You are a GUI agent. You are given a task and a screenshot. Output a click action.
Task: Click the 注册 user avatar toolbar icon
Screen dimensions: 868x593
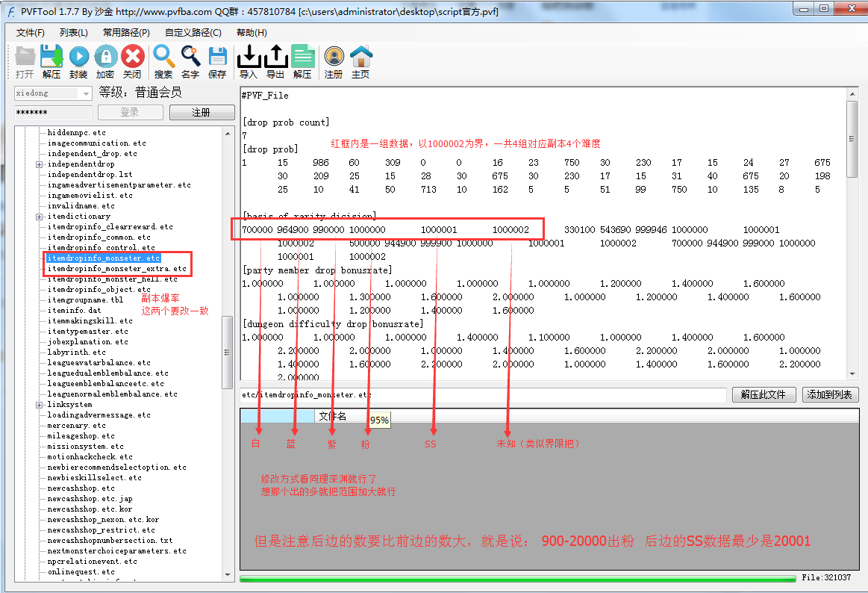334,57
